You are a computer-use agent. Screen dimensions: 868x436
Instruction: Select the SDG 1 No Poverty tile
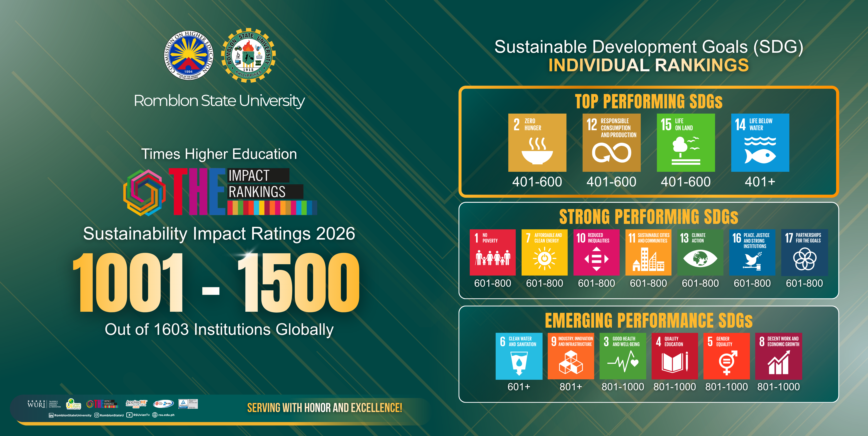click(x=493, y=253)
